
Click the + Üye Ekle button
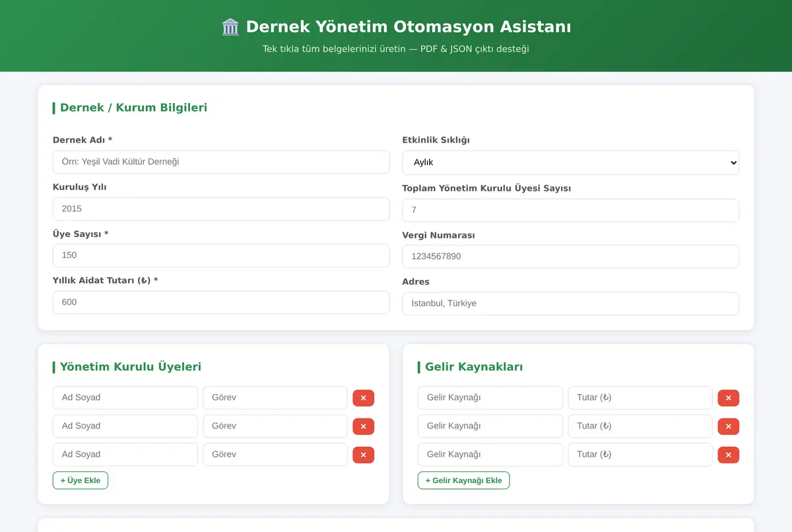tap(81, 481)
